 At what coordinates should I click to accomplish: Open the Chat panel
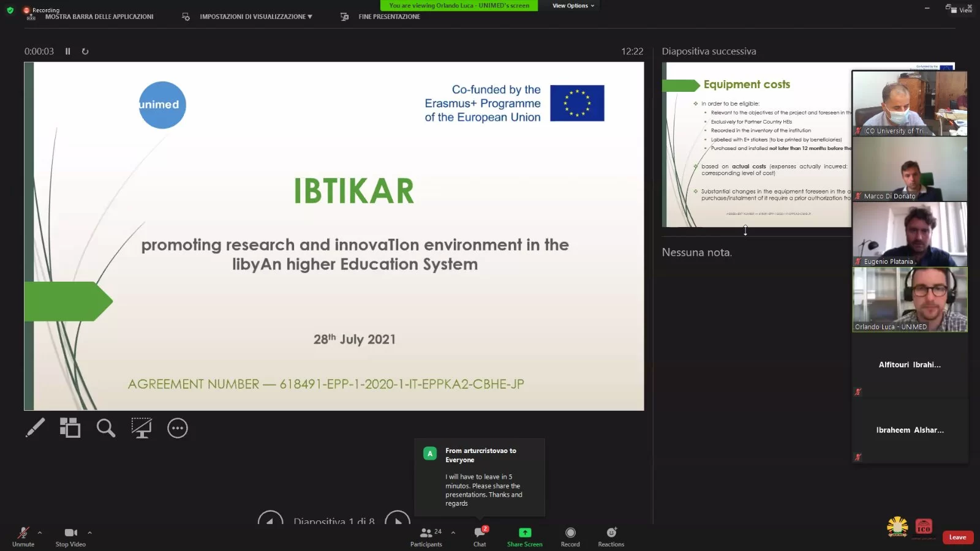tap(480, 536)
